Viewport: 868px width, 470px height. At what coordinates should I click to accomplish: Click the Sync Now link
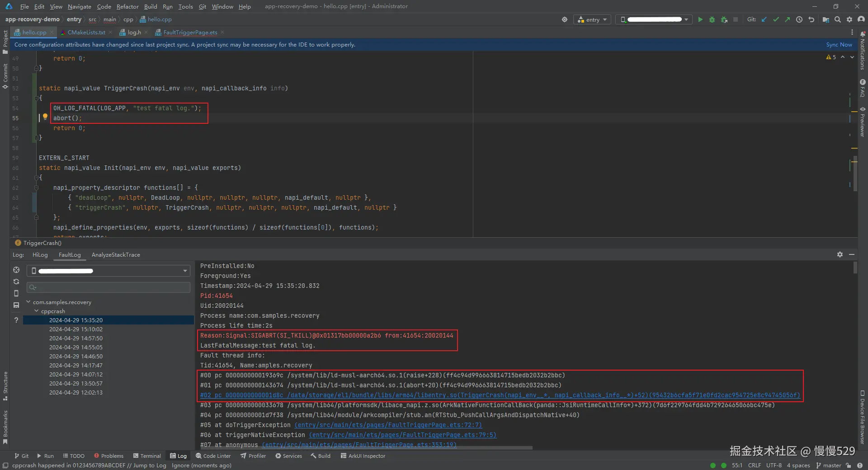839,44
